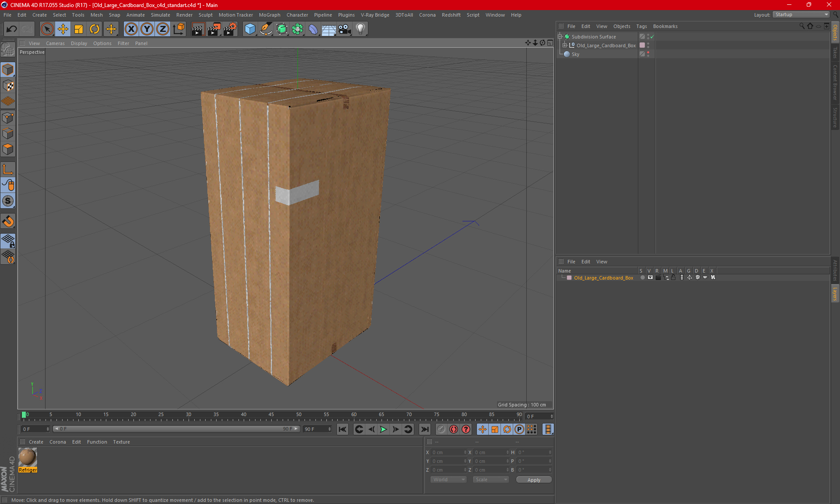
Task: Switch to Points mode
Action: tap(8, 117)
